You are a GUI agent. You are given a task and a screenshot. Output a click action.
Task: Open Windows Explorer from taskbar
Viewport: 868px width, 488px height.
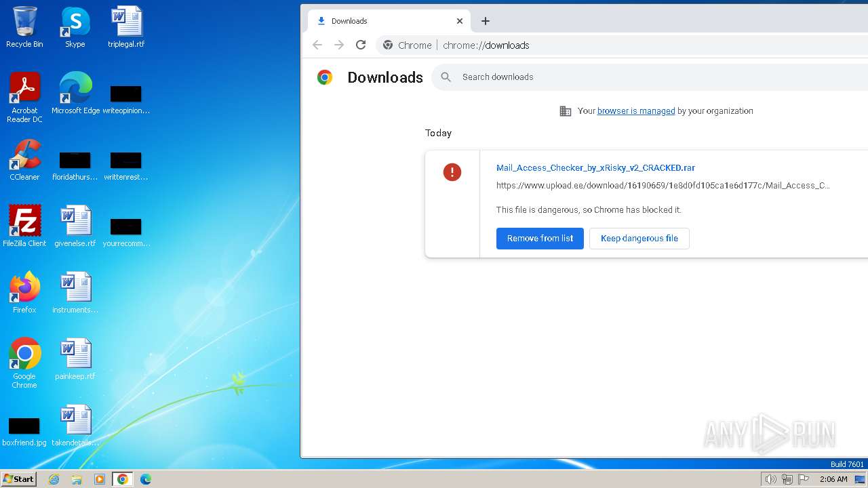tap(77, 479)
